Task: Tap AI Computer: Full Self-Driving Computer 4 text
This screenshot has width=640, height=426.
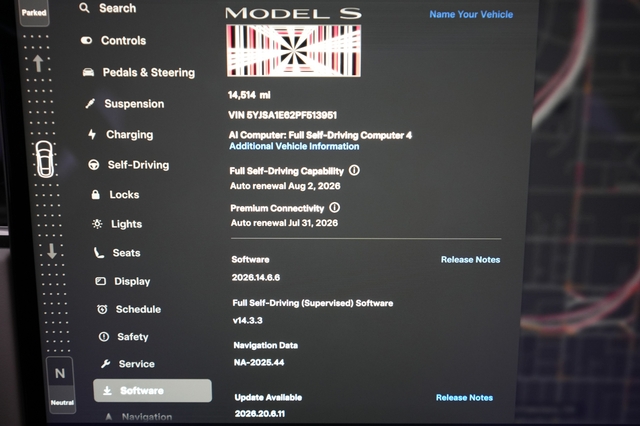Action: [320, 135]
